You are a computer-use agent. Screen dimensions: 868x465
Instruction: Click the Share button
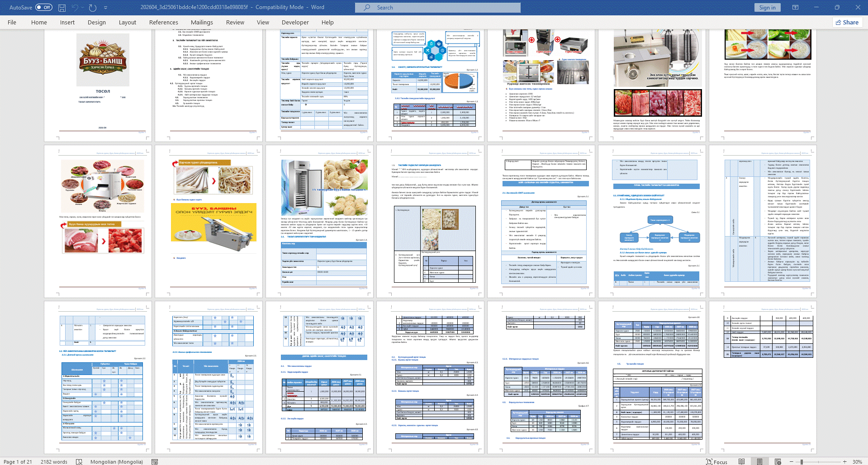pyautogui.click(x=847, y=22)
